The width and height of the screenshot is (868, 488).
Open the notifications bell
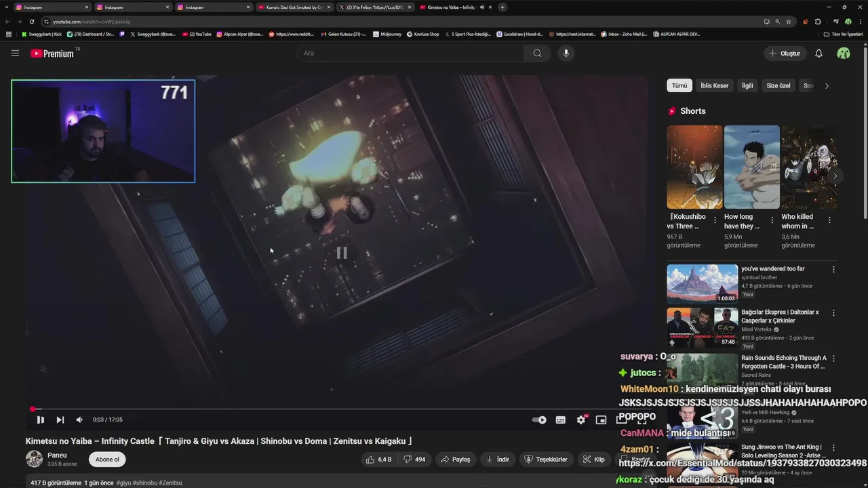(818, 53)
